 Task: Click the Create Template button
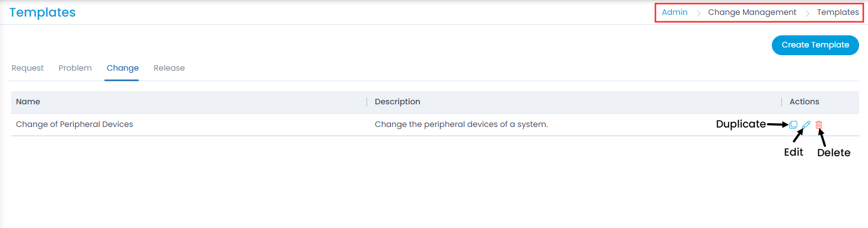pos(815,45)
